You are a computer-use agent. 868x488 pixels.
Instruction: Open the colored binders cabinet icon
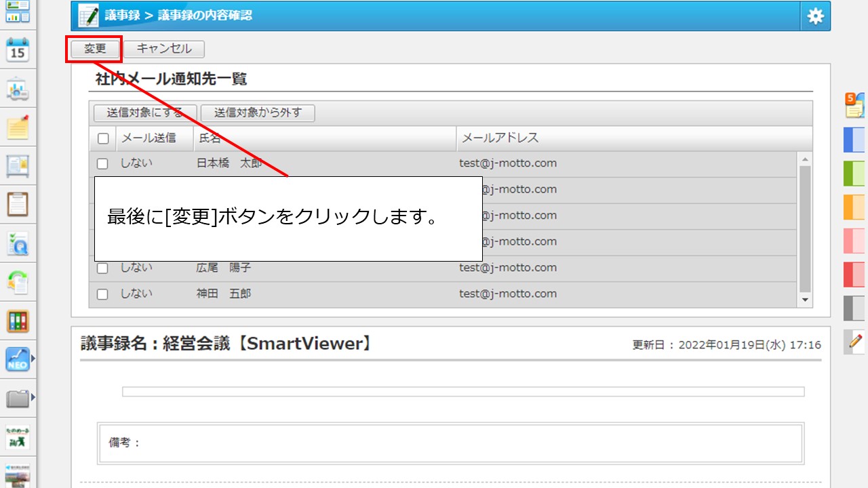click(18, 321)
